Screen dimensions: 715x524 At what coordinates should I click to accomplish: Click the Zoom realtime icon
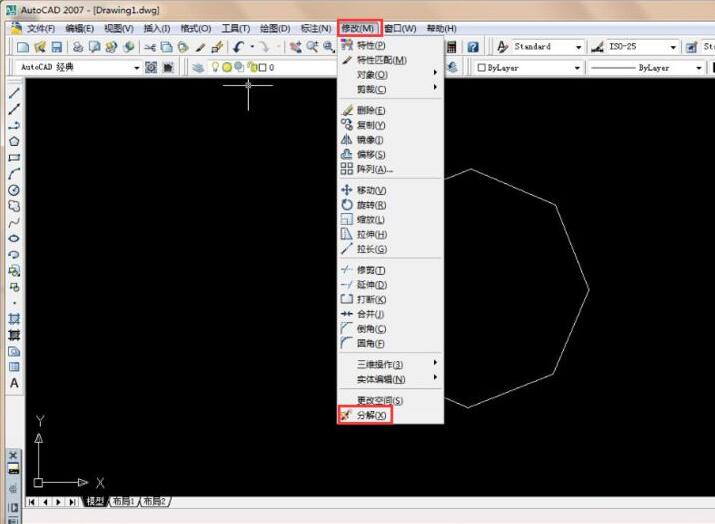[x=312, y=47]
